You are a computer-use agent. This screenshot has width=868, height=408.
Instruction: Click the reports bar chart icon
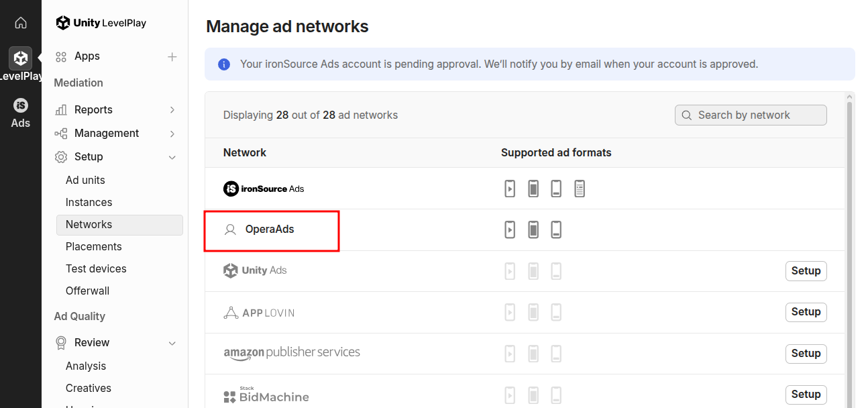(61, 110)
